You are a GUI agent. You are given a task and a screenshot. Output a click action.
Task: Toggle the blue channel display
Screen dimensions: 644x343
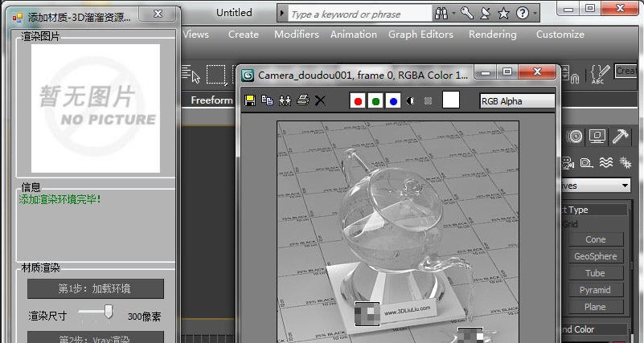[393, 100]
